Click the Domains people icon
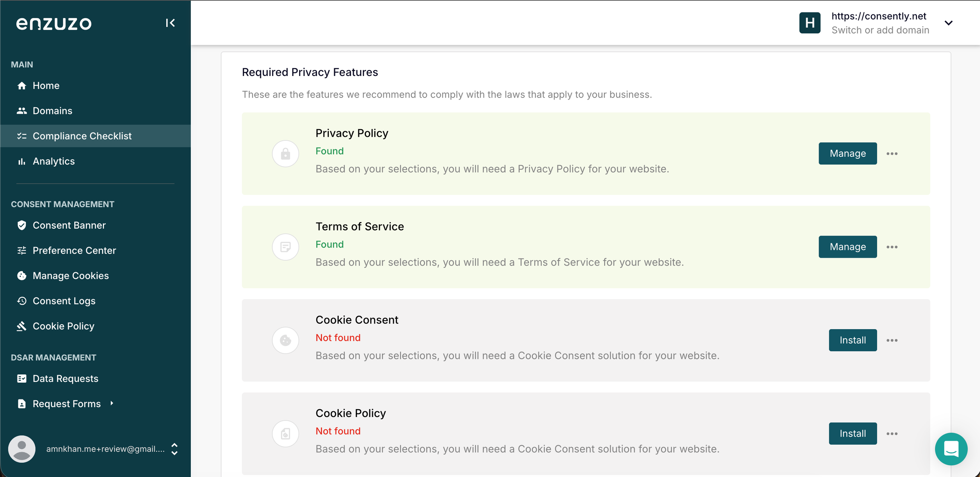 tap(22, 111)
